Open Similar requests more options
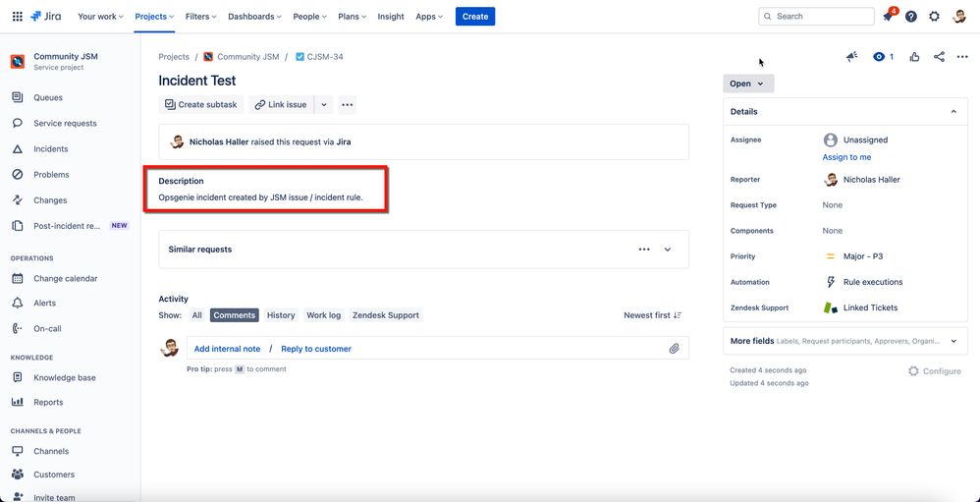 pyautogui.click(x=644, y=250)
